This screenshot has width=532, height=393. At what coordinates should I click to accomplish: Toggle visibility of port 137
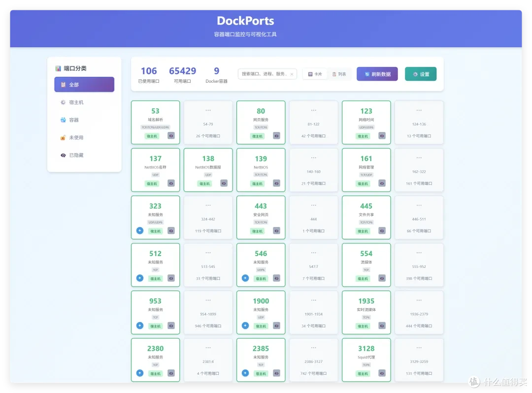coord(171,183)
